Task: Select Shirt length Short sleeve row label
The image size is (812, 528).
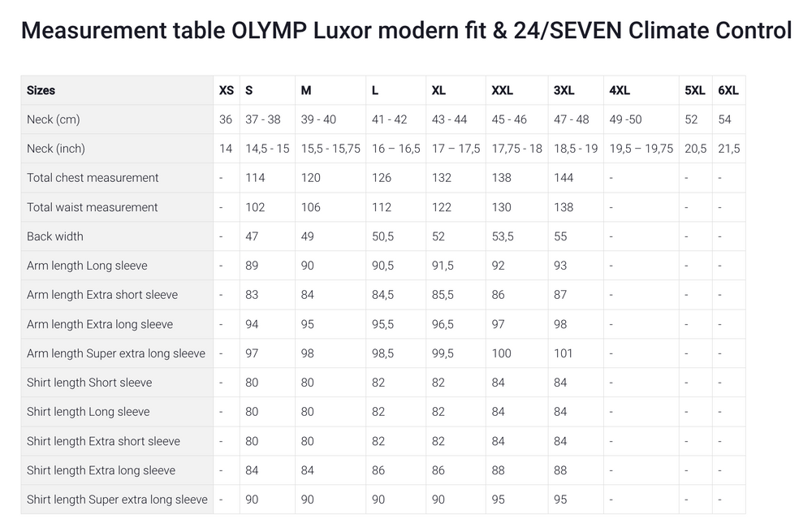Action: [x=89, y=383]
